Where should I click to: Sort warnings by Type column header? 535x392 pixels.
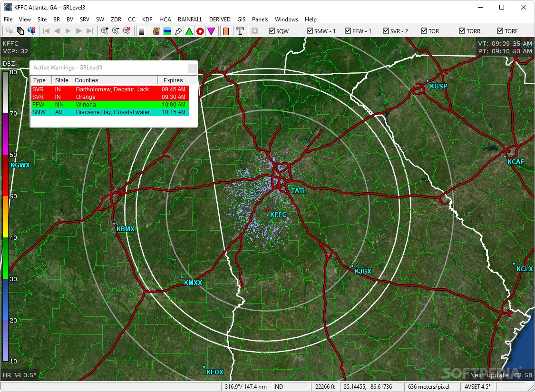(x=41, y=80)
